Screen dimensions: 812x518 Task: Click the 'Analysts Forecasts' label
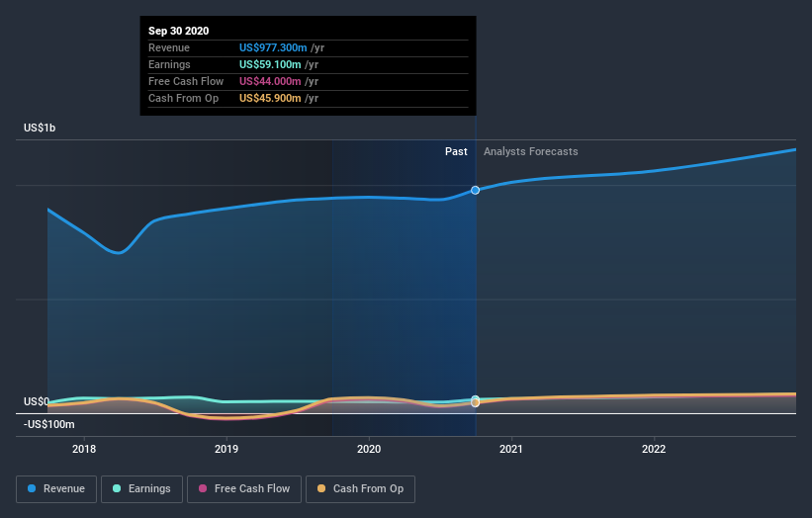531,151
